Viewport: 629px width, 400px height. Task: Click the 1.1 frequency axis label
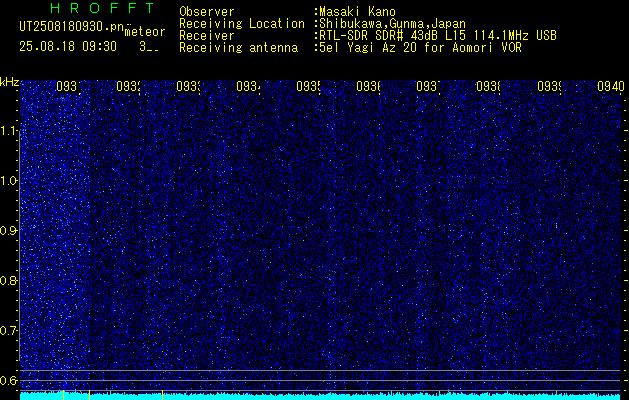coord(10,131)
